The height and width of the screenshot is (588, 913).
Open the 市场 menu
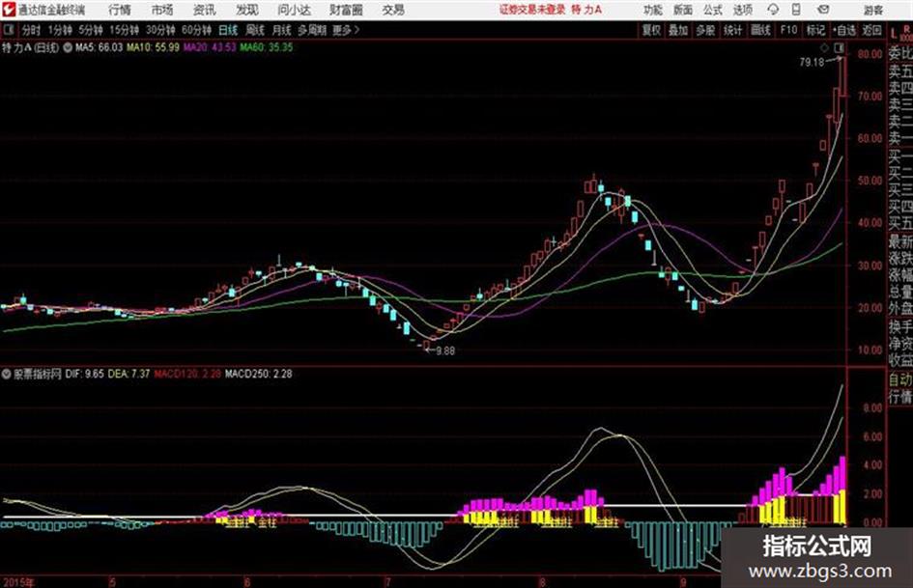[162, 10]
